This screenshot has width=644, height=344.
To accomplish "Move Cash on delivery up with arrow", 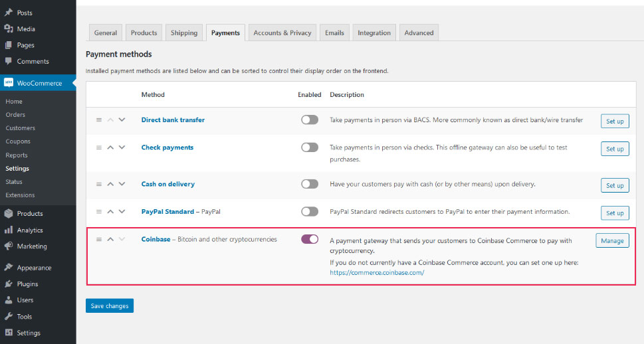I will tap(110, 184).
